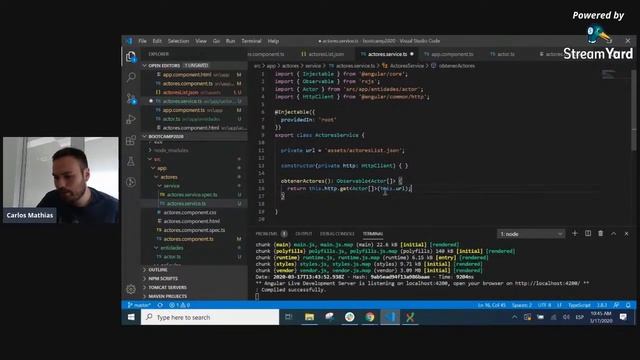This screenshot has width=640, height=360.
Task: Kill the terminal with the trash icon
Action: 600,233
